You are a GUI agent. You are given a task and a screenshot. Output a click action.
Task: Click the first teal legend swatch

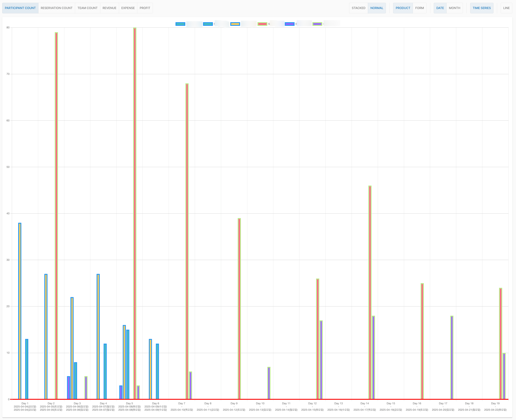click(x=180, y=24)
